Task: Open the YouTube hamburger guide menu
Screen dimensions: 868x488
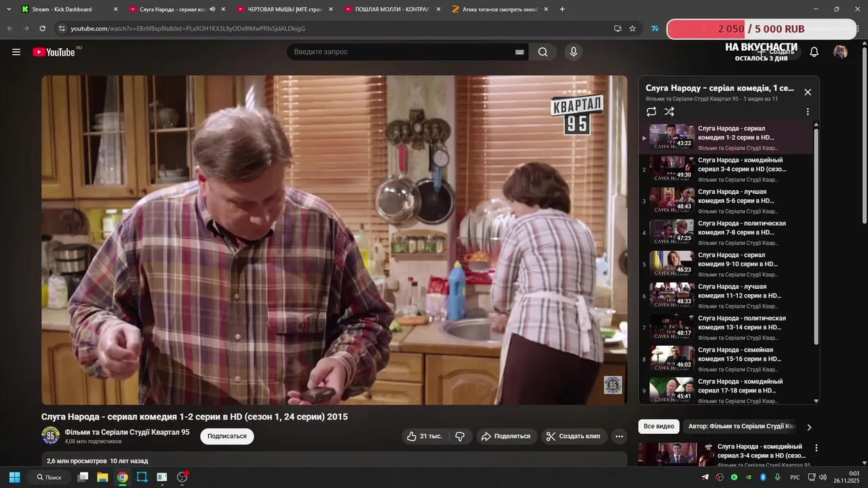Action: pos(16,52)
